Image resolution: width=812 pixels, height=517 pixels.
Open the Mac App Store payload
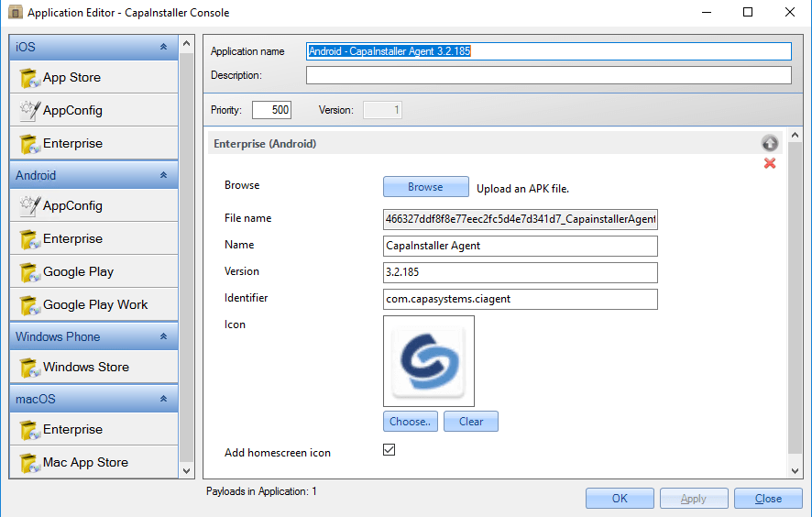(x=93, y=462)
